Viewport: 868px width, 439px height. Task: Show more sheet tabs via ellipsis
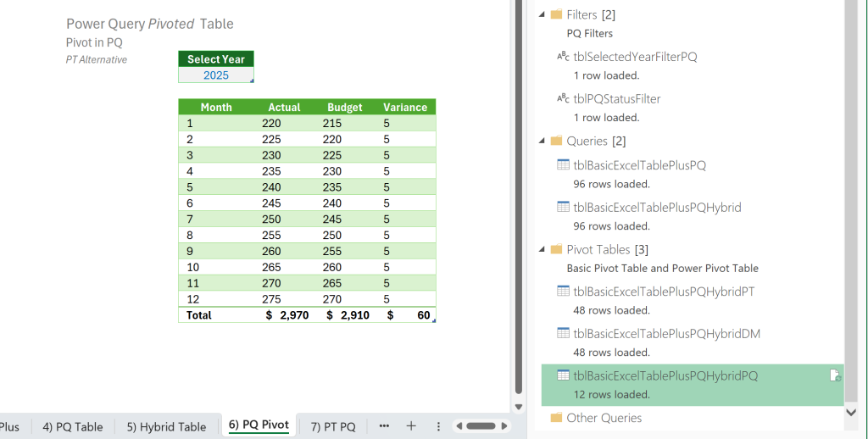point(384,425)
